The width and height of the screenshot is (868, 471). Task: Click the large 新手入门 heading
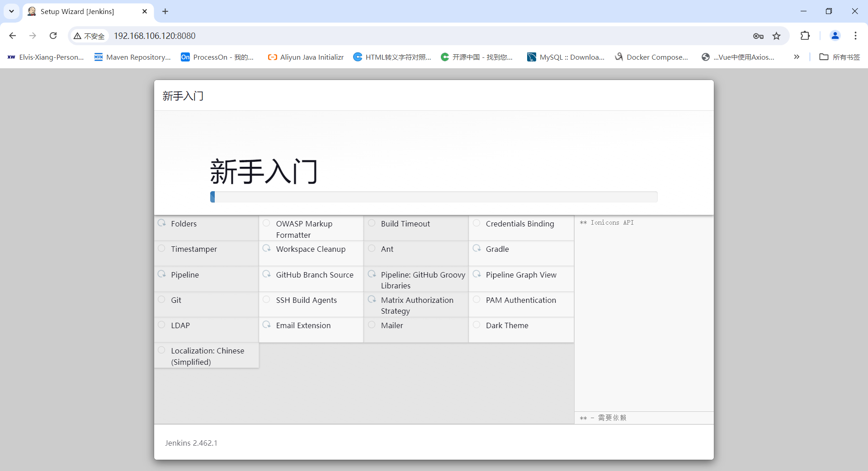pyautogui.click(x=264, y=171)
